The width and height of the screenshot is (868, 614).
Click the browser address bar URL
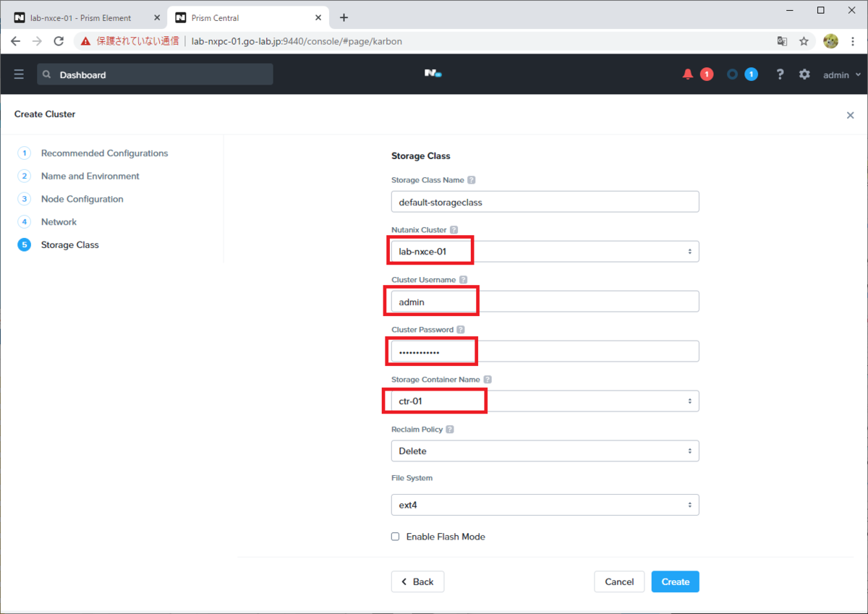[297, 41]
